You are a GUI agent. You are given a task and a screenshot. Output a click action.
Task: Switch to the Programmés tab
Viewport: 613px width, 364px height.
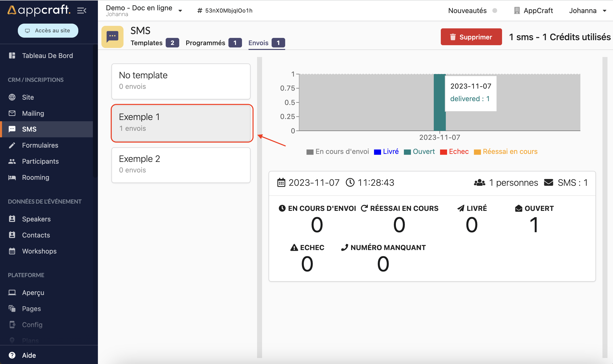[x=214, y=43]
